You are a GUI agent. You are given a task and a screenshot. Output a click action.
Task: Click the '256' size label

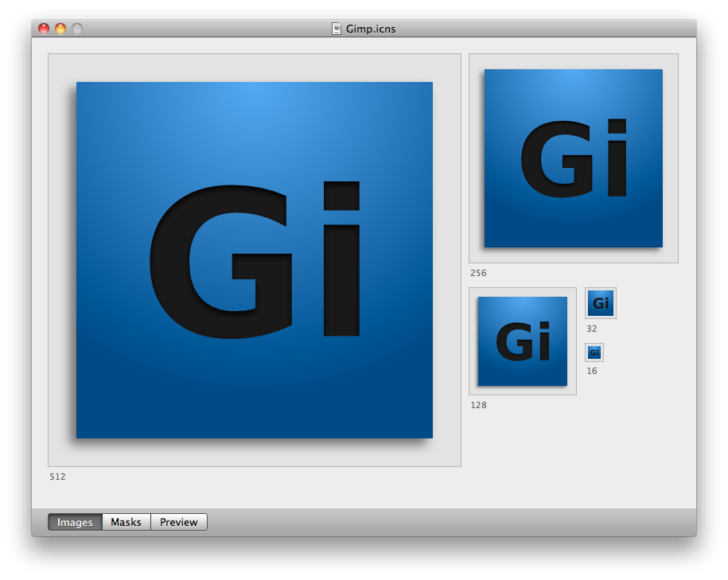point(477,273)
